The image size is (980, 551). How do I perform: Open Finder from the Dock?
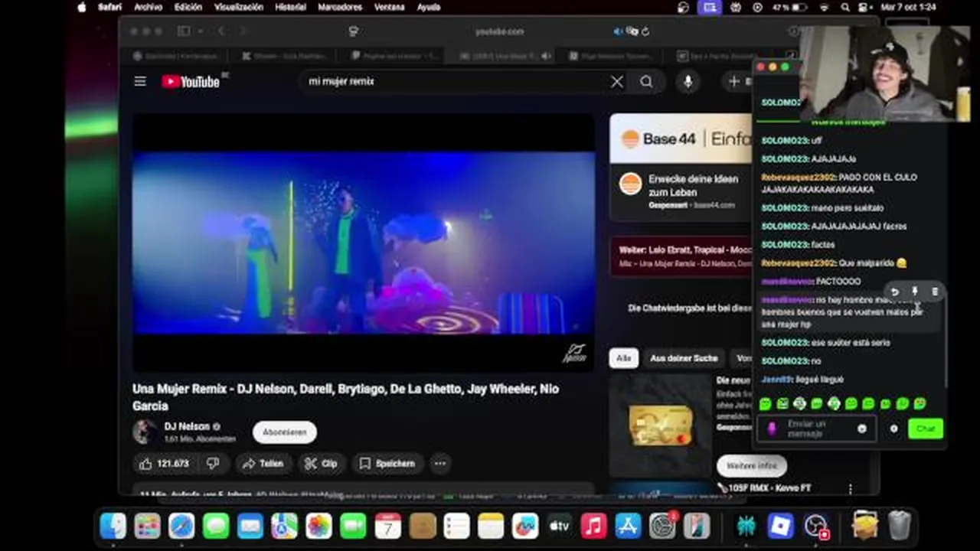113,527
